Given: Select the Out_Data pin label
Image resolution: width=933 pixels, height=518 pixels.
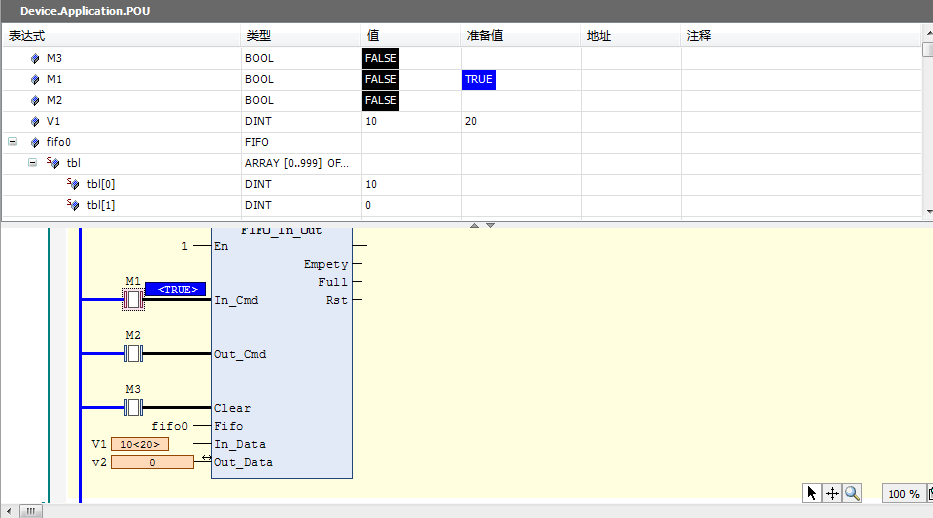Looking at the screenshot, I should (x=243, y=462).
